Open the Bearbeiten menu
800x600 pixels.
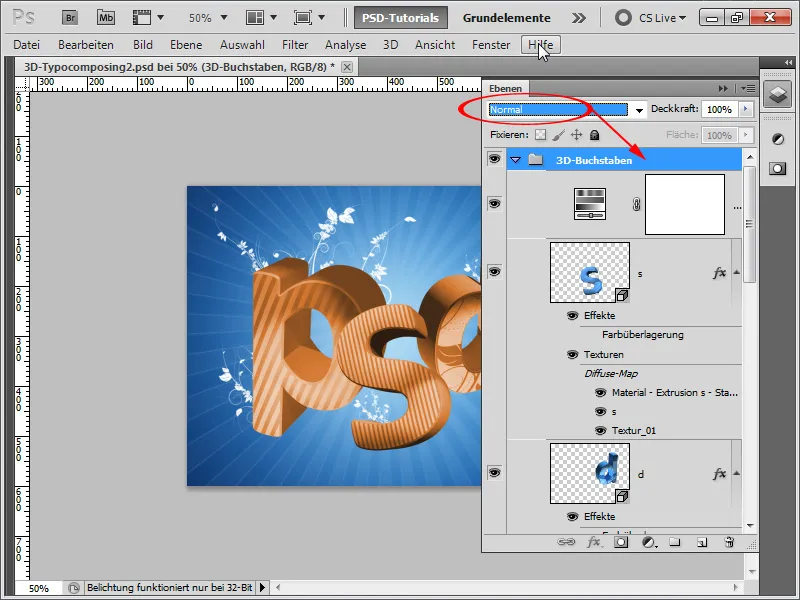86,45
